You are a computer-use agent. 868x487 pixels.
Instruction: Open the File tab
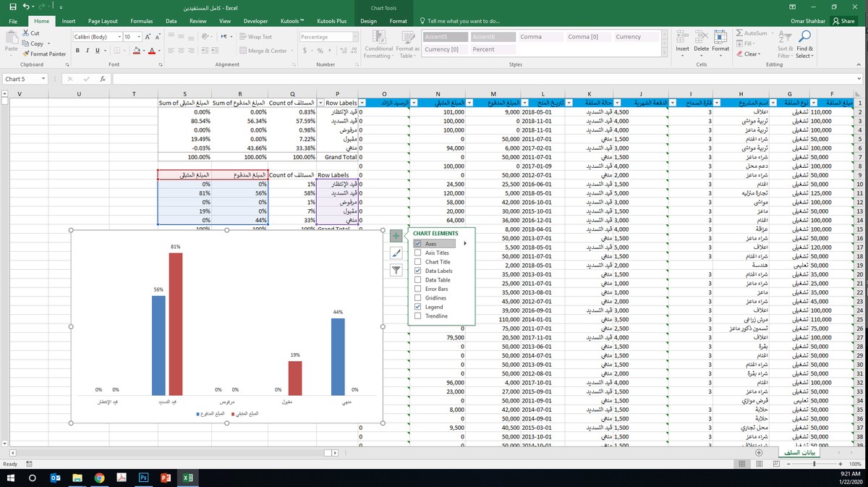(13, 21)
